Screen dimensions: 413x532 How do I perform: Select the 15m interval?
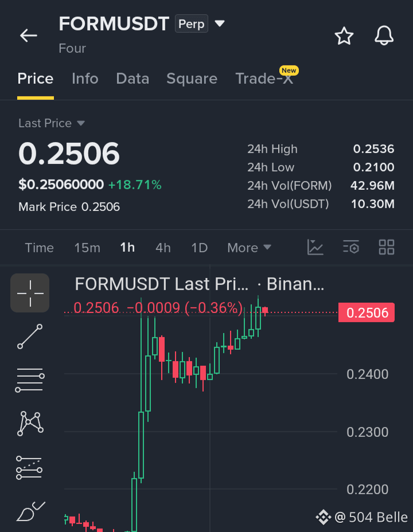click(87, 248)
